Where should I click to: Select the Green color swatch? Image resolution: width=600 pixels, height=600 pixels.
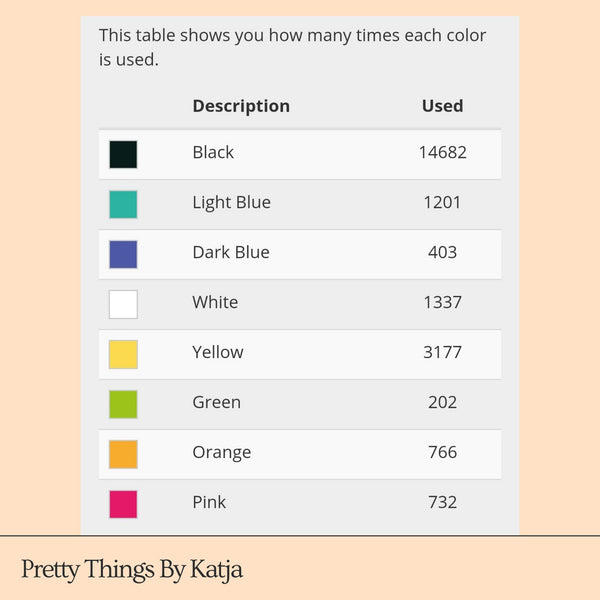click(123, 404)
